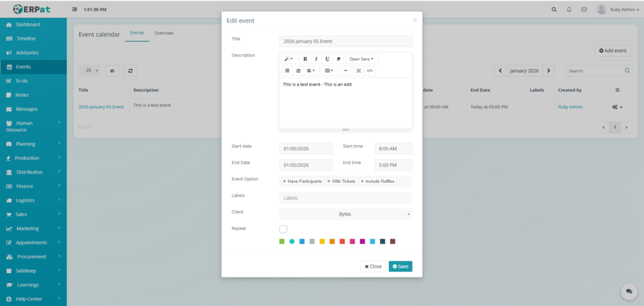The width and height of the screenshot is (644, 306).
Task: Open the chat bubble help widget
Action: [x=629, y=291]
